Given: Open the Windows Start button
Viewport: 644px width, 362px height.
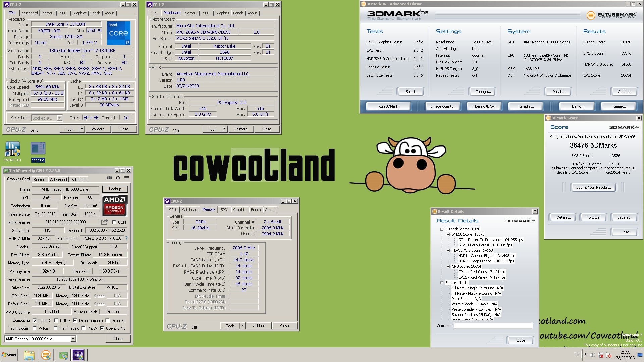Looking at the screenshot, I should point(9,355).
